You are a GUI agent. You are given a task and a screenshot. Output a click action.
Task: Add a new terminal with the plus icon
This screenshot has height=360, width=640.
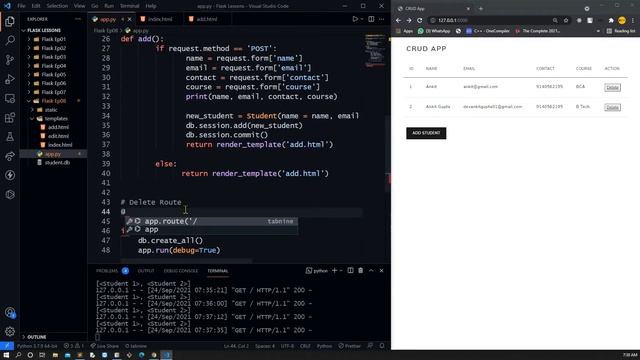(334, 270)
